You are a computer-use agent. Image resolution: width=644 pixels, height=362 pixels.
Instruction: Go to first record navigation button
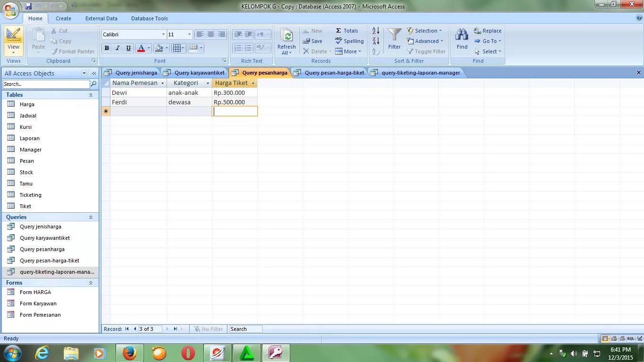127,329
